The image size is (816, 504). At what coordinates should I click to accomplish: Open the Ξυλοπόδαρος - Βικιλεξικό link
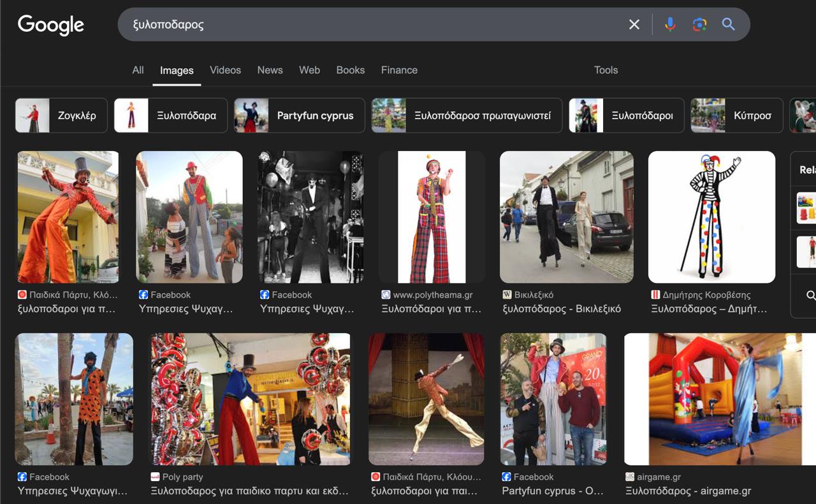[561, 309]
